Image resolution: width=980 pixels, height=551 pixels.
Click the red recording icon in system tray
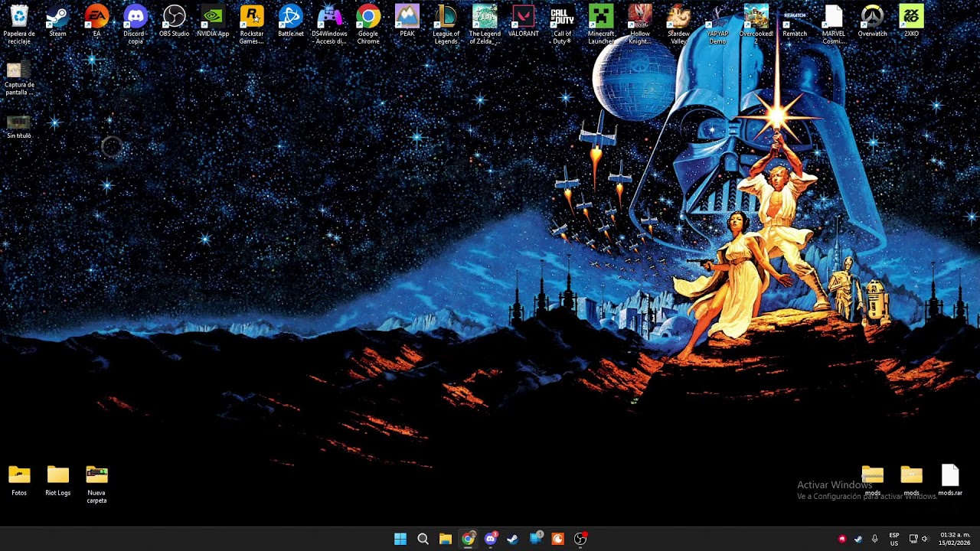click(842, 539)
